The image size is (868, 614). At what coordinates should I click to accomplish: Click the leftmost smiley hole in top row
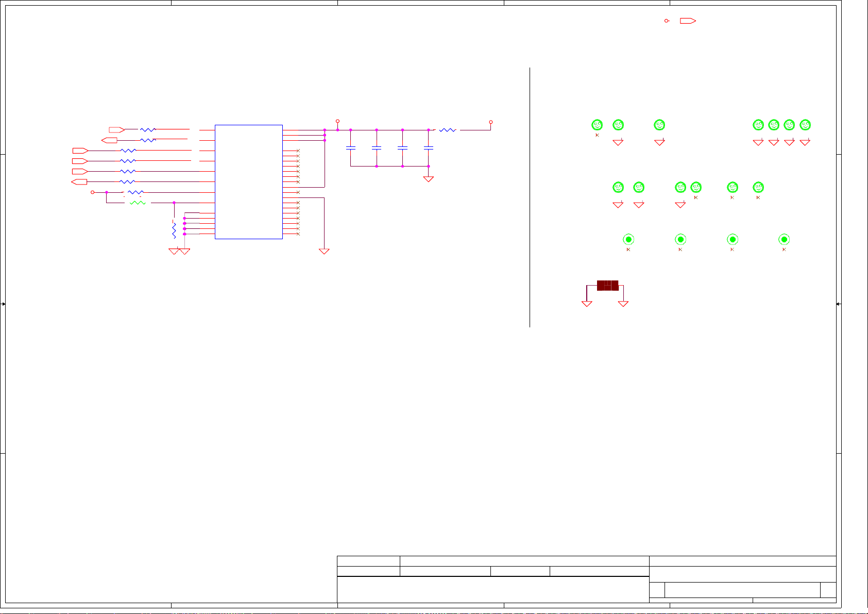pos(597,125)
